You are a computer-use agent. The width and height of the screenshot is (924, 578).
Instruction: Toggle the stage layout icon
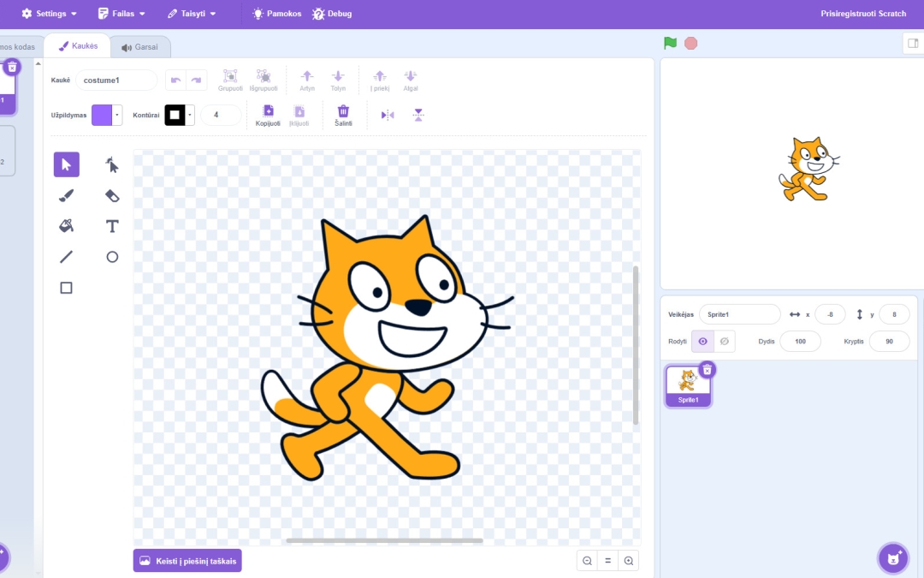pos(913,43)
